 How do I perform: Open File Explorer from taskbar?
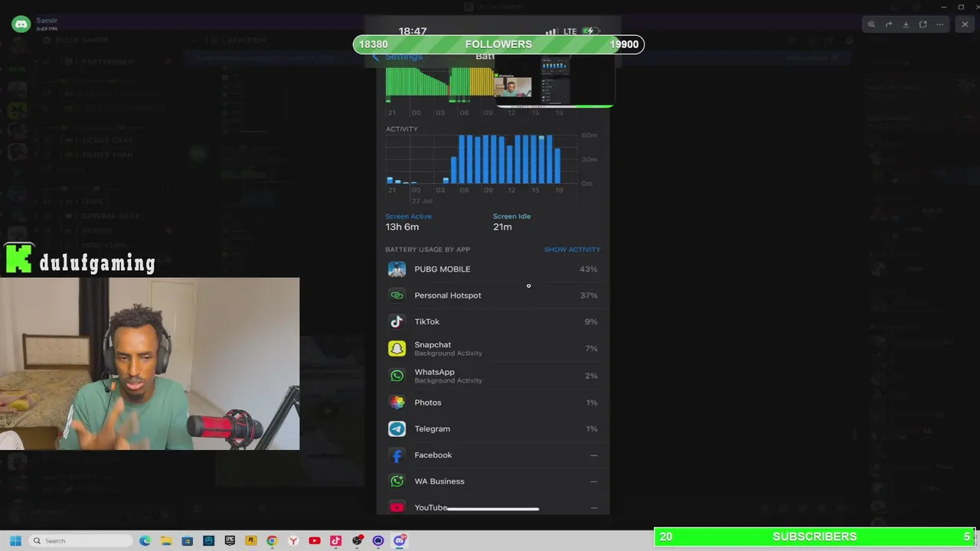[166, 540]
